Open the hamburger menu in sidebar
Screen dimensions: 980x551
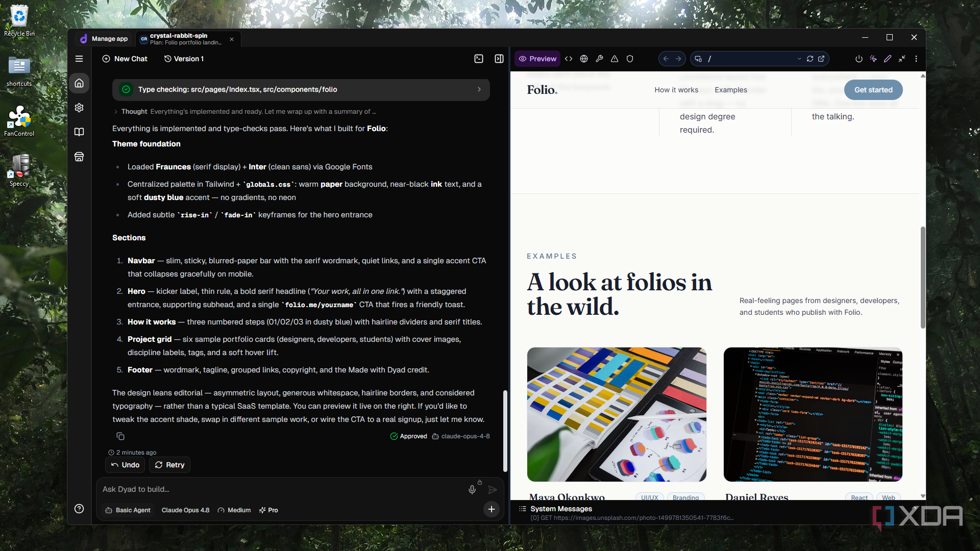[79, 59]
